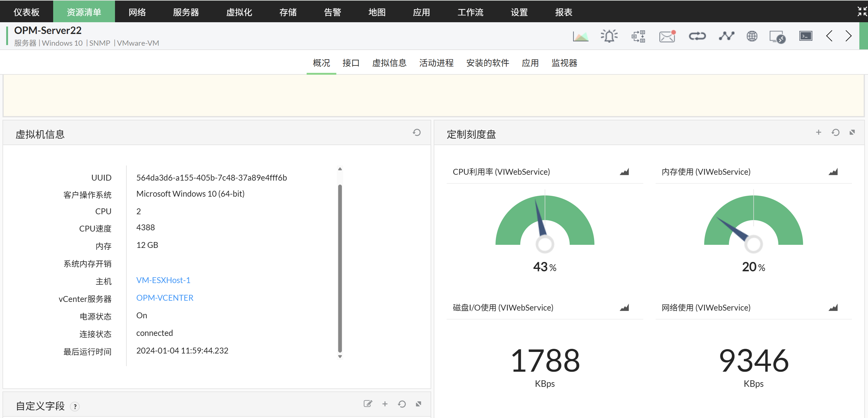Refresh the 虚拟机信息 panel
The width and height of the screenshot is (868, 418).
pos(416,133)
